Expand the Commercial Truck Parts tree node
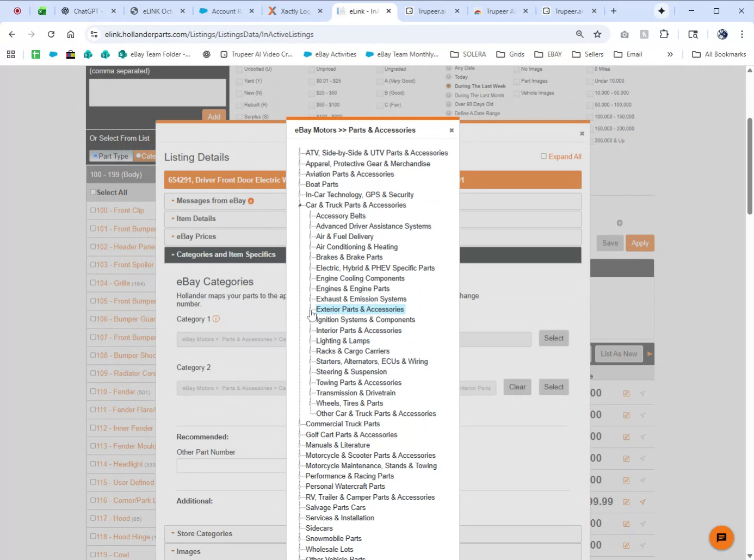The height and width of the screenshot is (560, 754). coord(300,424)
